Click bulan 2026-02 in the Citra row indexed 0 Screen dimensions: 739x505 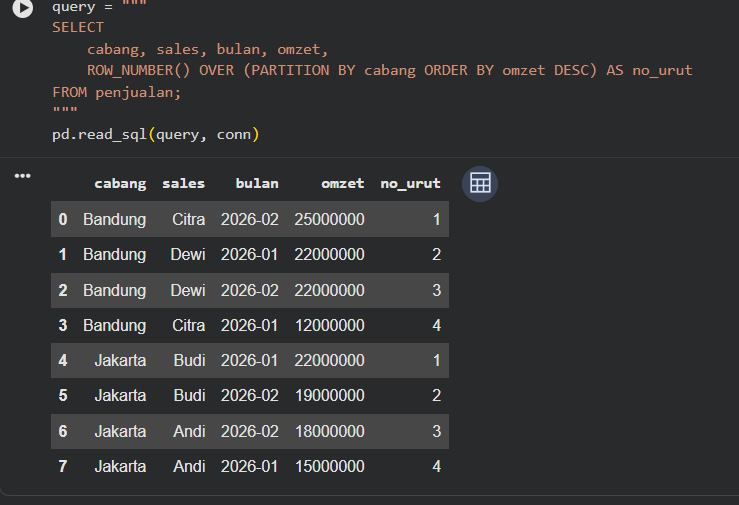pos(250,219)
